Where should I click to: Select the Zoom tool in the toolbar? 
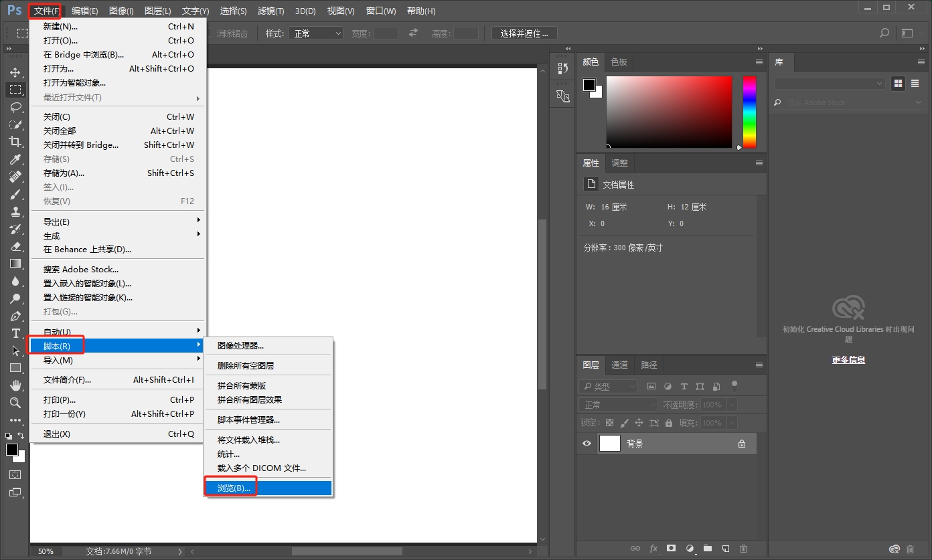pyautogui.click(x=15, y=403)
